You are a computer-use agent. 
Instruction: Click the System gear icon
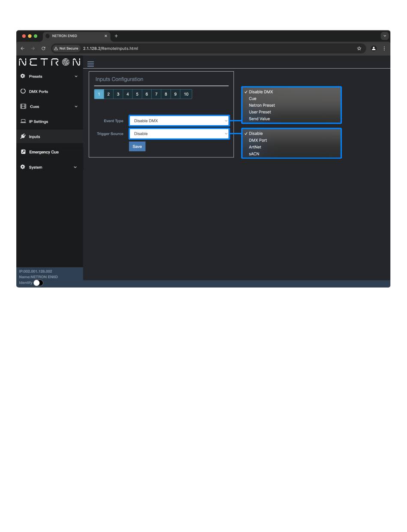pos(23,167)
